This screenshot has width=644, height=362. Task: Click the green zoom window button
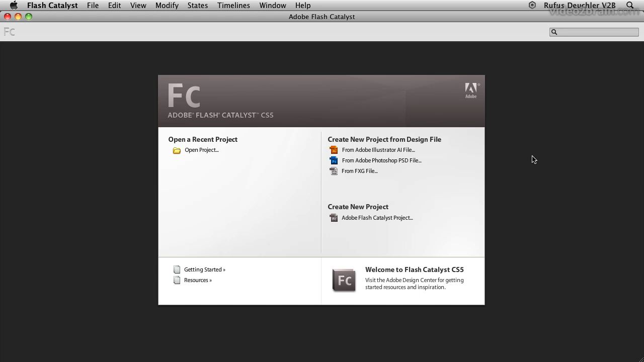click(x=29, y=17)
